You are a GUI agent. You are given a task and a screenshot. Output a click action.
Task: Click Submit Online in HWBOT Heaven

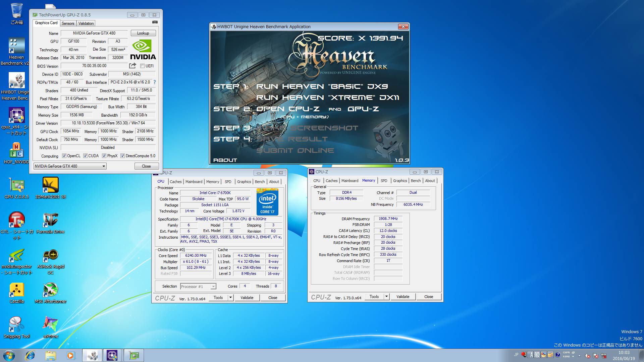[x=295, y=150]
